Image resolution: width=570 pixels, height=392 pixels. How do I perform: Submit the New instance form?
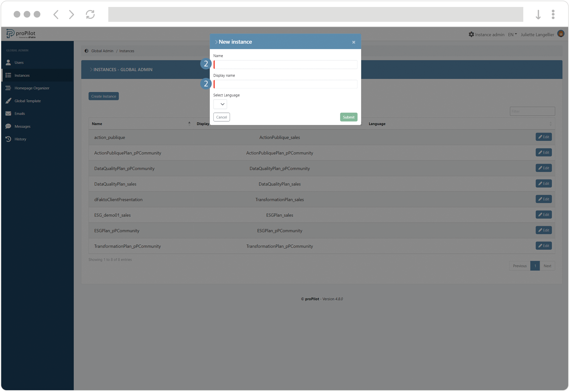pos(348,117)
